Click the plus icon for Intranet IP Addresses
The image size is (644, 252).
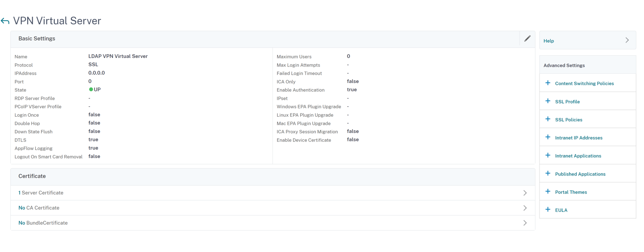(547, 137)
